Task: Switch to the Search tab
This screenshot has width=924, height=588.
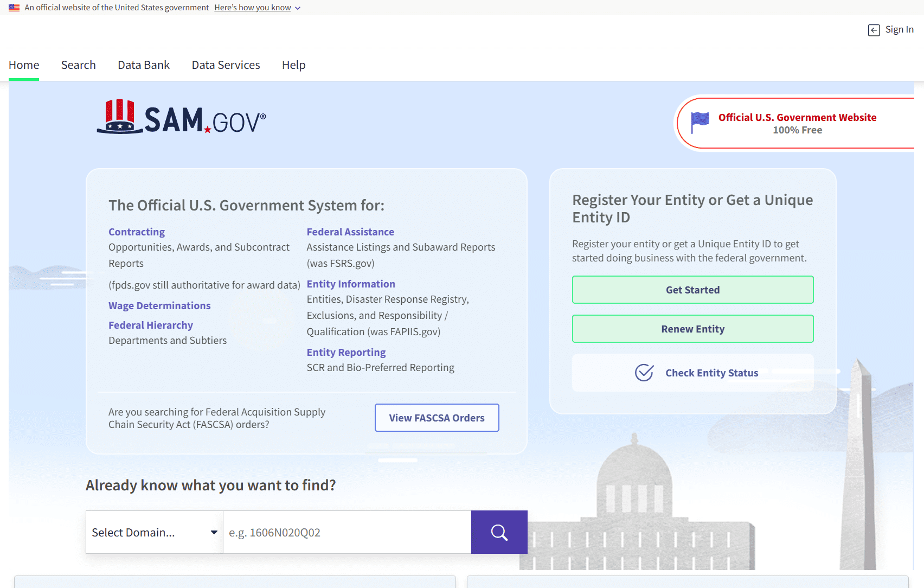Action: tap(78, 65)
